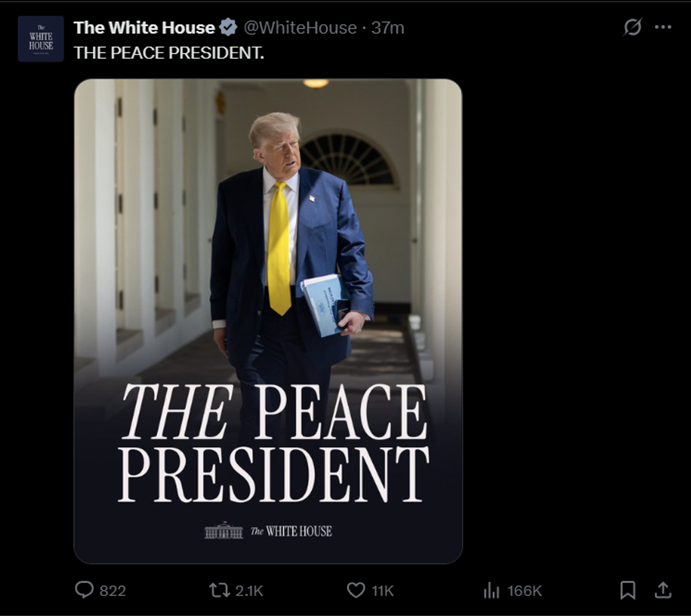Screen dimensions: 691x616
Task: Click the 2.1K reposts count
Action: click(249, 591)
